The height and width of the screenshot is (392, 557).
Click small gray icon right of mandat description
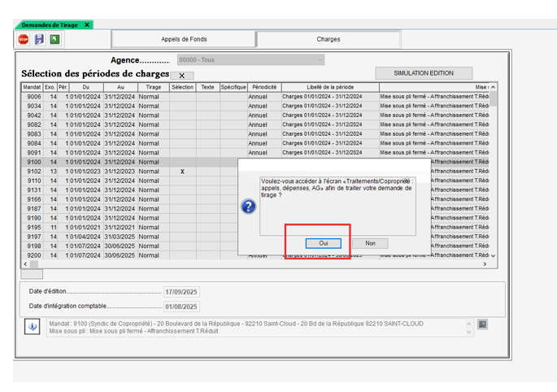point(482,324)
